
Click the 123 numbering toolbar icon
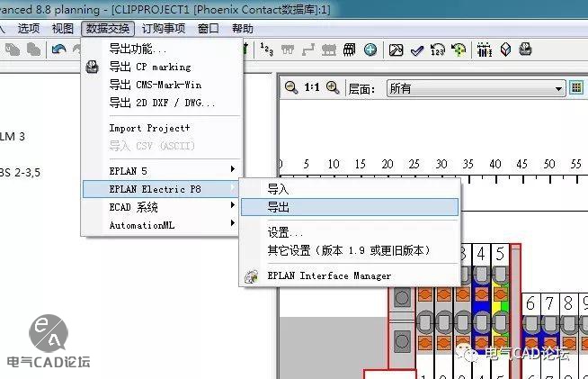coord(267,50)
